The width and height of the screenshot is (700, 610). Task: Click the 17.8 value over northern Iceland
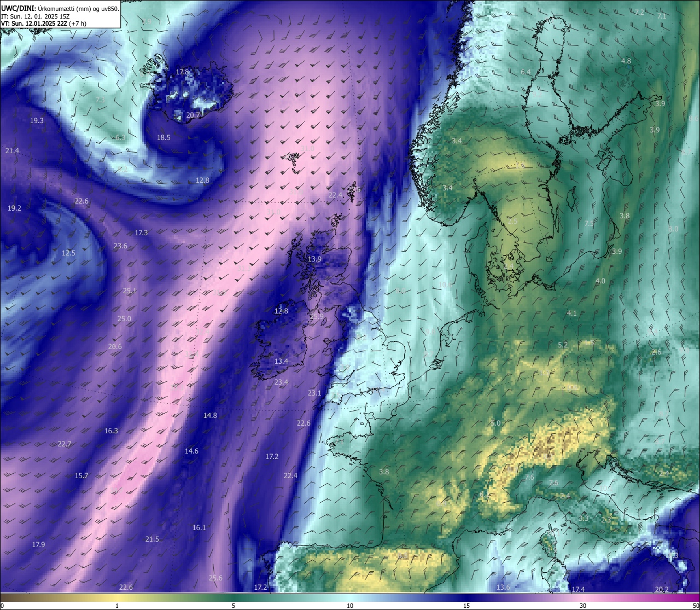pyautogui.click(x=182, y=72)
